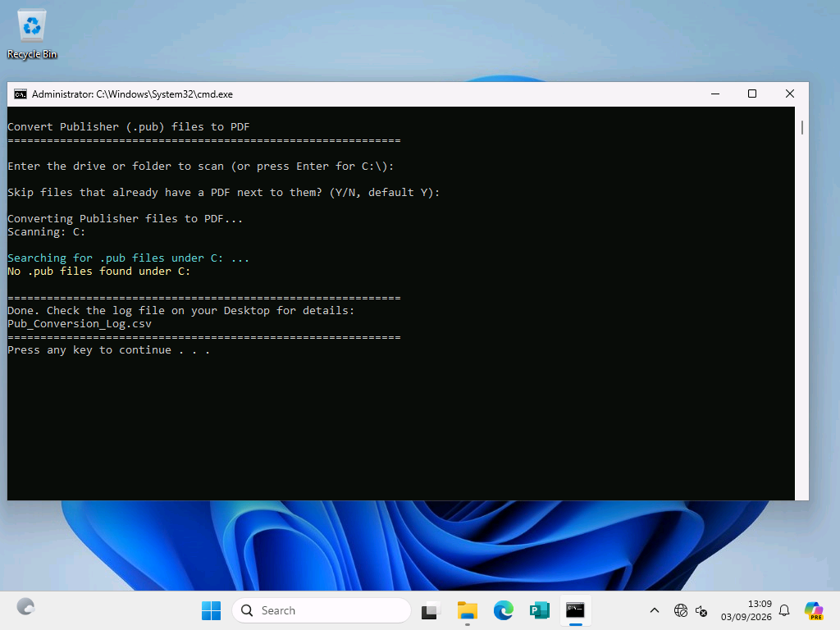The image size is (840, 630).
Task: Launch Task View from taskbar
Action: tap(431, 610)
